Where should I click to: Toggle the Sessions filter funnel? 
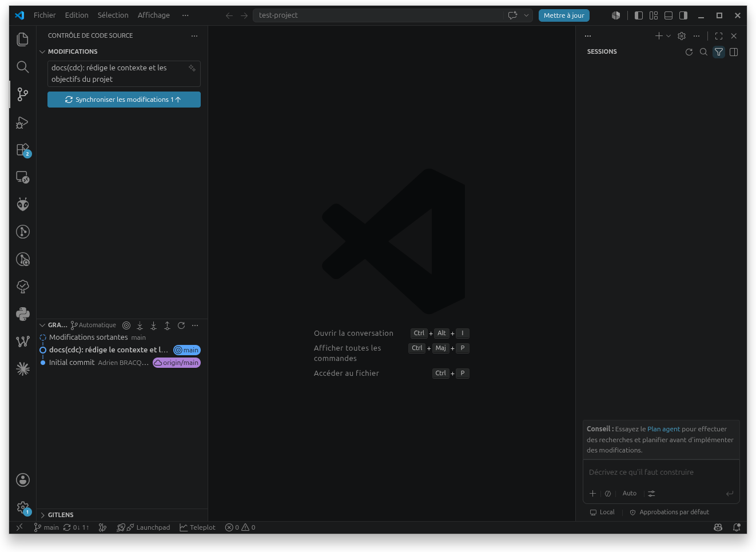719,52
